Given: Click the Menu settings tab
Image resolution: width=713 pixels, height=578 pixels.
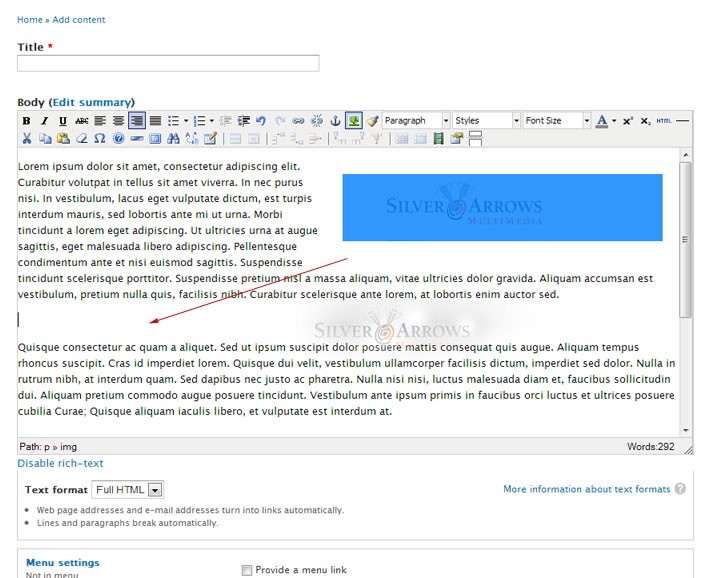Looking at the screenshot, I should click(x=63, y=563).
